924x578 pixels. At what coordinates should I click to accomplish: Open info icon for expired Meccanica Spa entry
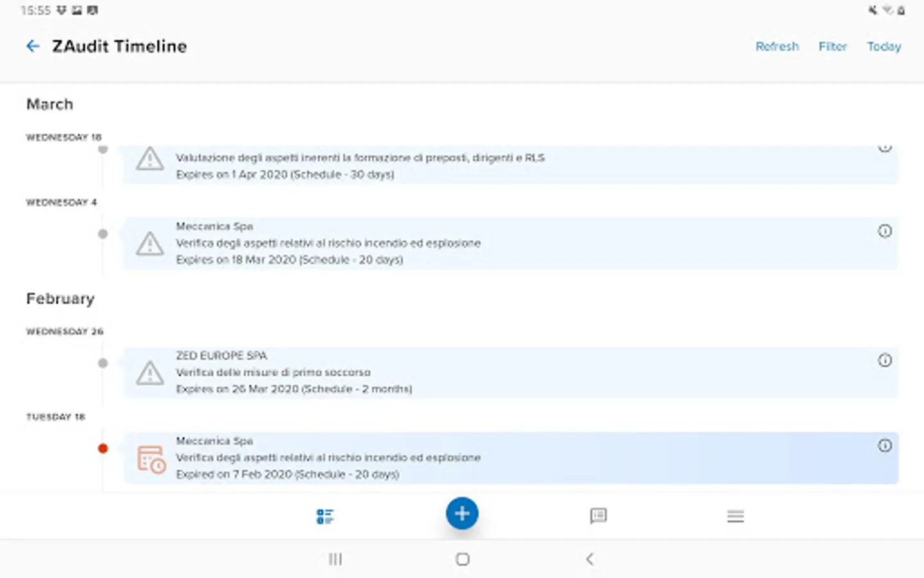point(885,446)
